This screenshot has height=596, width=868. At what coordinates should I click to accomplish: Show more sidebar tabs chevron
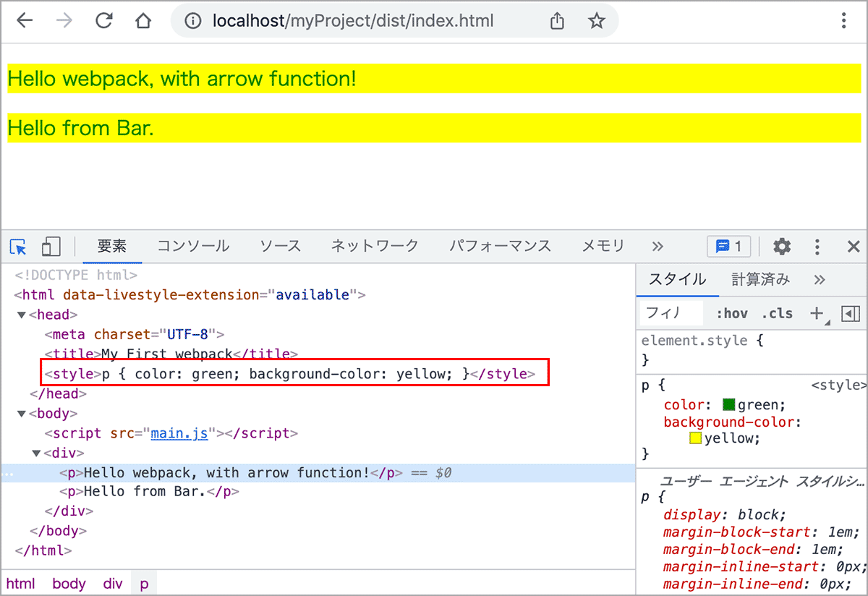point(820,280)
